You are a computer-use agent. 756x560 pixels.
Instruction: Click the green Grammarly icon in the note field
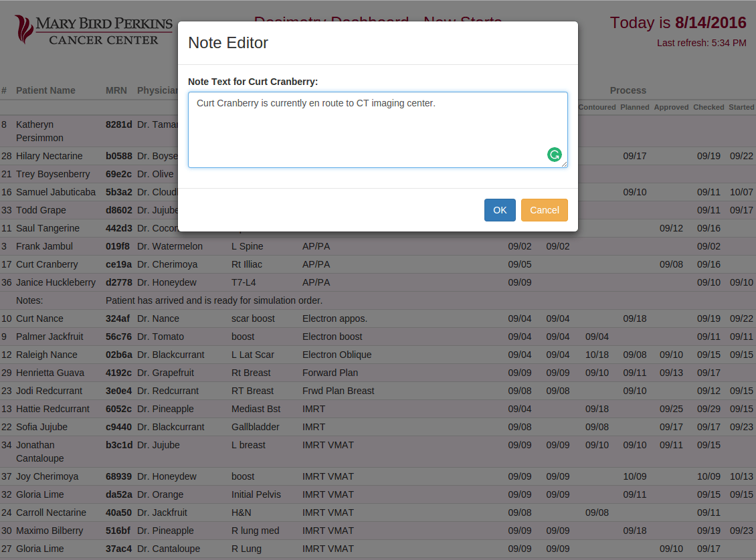554,155
